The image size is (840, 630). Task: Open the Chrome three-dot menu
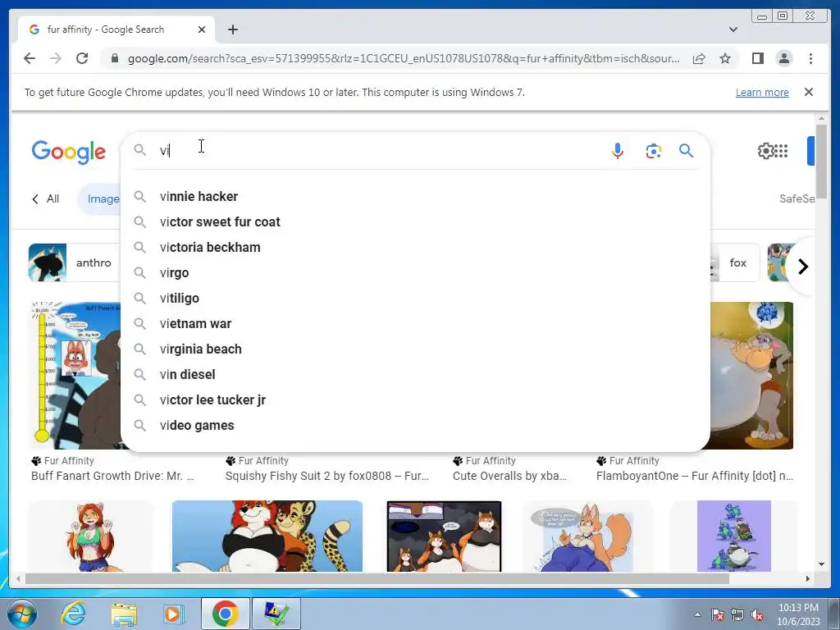pos(810,58)
